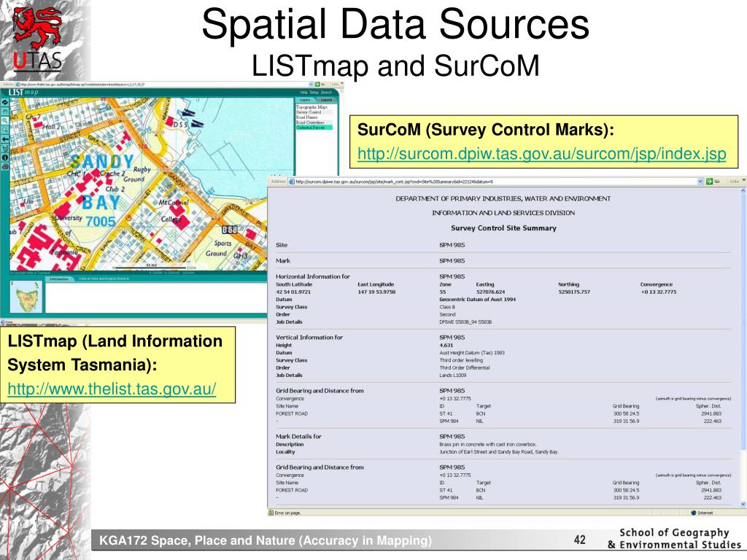Click the Go button in SurCoM browser window
747x560 pixels.
pyautogui.click(x=713, y=182)
